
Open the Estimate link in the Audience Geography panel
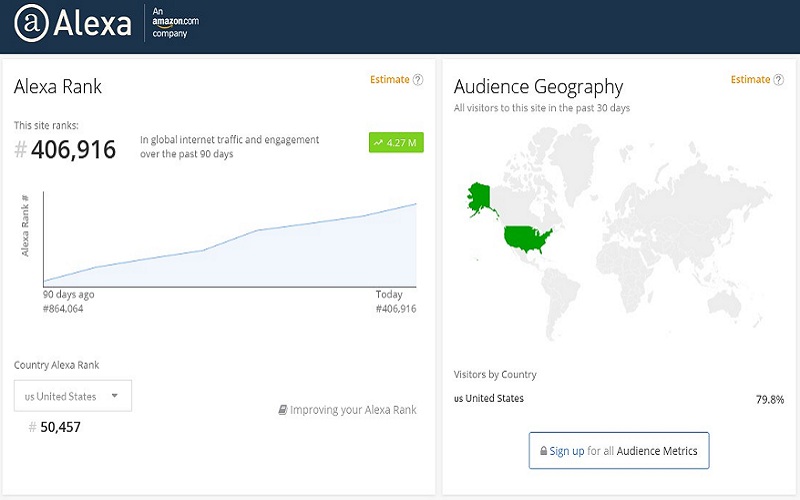[x=750, y=80]
